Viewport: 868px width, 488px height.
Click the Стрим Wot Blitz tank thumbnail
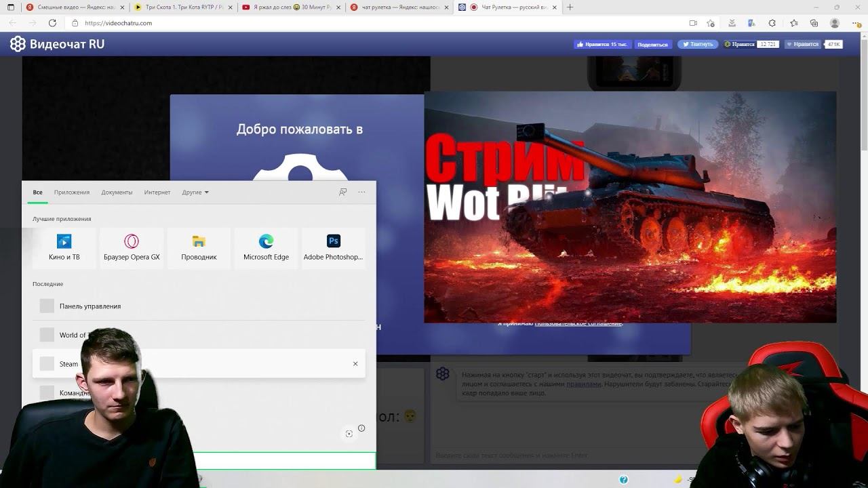click(630, 207)
